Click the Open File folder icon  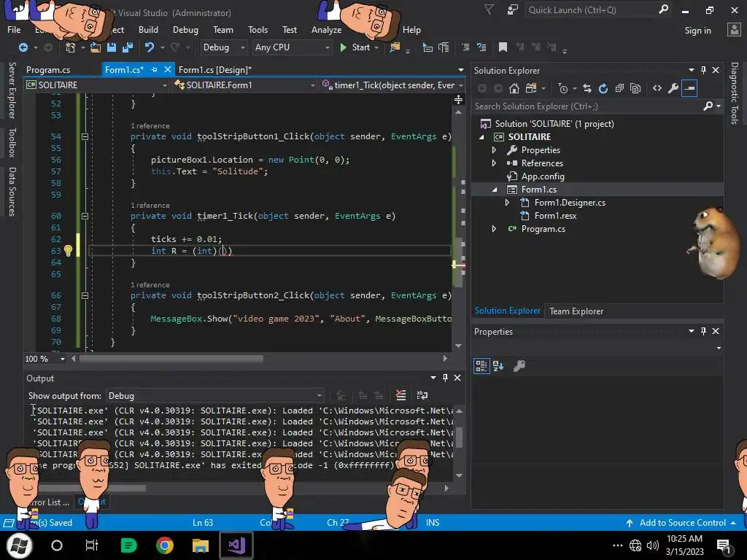pos(96,47)
